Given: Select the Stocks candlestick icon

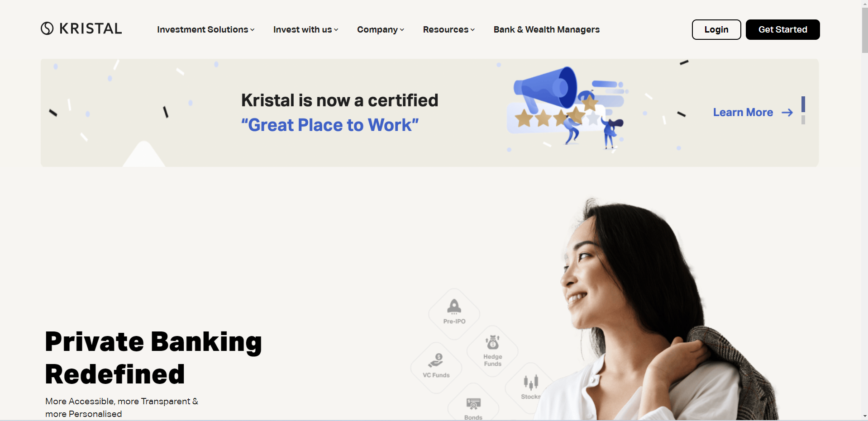Looking at the screenshot, I should coord(531,383).
